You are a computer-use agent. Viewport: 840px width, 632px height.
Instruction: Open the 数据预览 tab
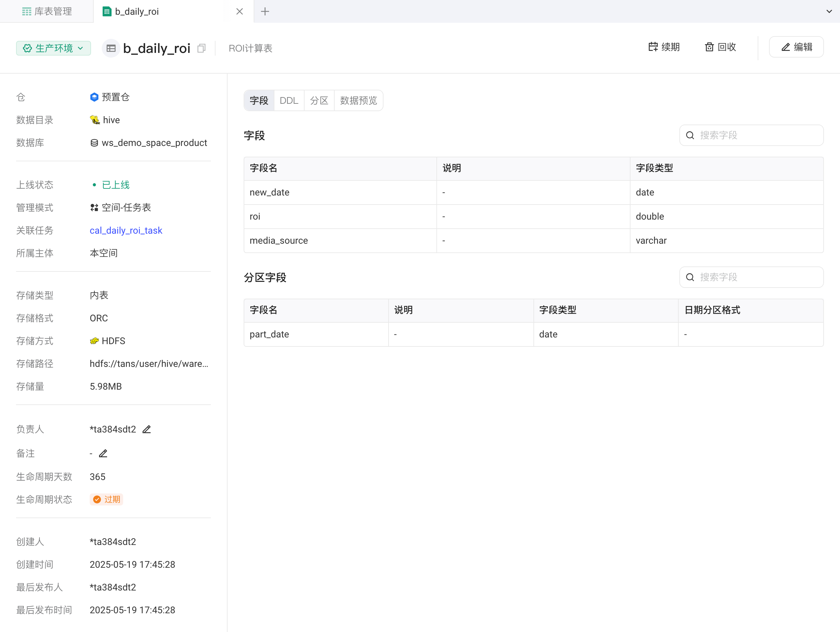[358, 100]
